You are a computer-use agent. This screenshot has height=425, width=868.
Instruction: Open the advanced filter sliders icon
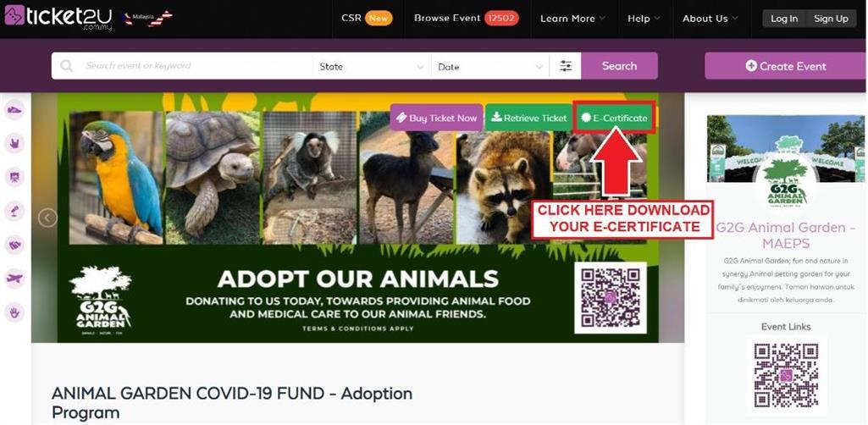565,66
